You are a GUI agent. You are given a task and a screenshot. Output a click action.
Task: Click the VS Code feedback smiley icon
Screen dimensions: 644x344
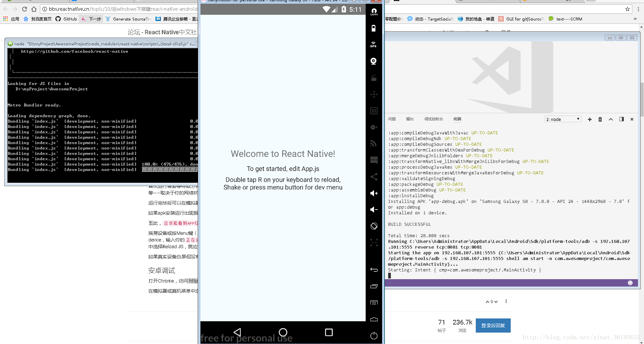point(630,283)
